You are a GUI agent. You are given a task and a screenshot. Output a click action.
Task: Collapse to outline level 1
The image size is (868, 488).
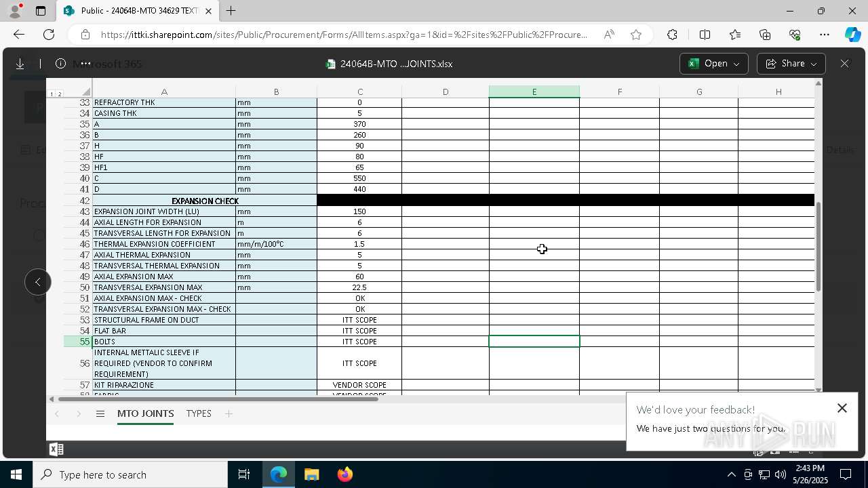point(52,94)
